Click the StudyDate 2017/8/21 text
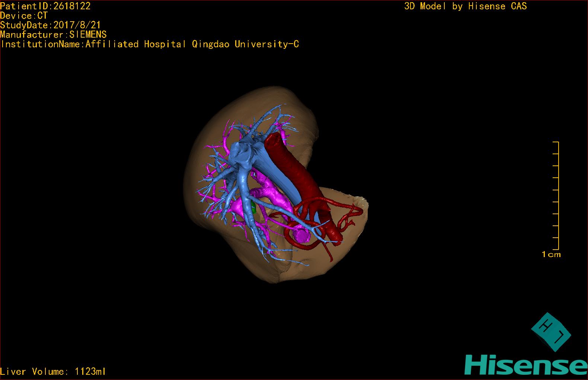Viewport: 588px width, 380px height. (x=50, y=25)
